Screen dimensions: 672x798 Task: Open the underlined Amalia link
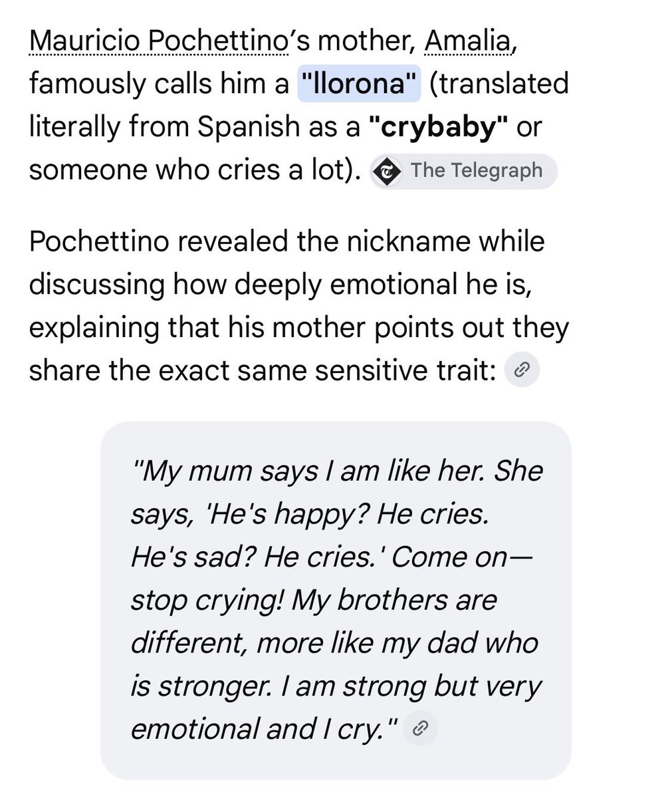pyautogui.click(x=467, y=43)
